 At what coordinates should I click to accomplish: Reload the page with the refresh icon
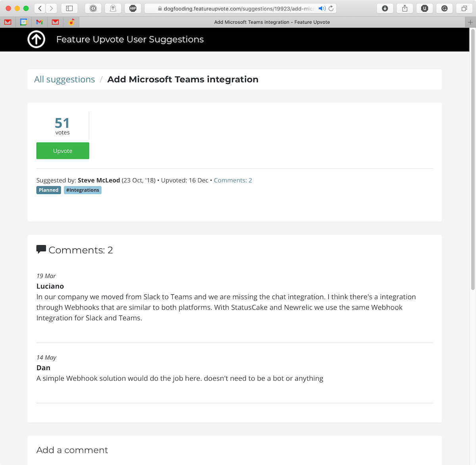click(331, 8)
